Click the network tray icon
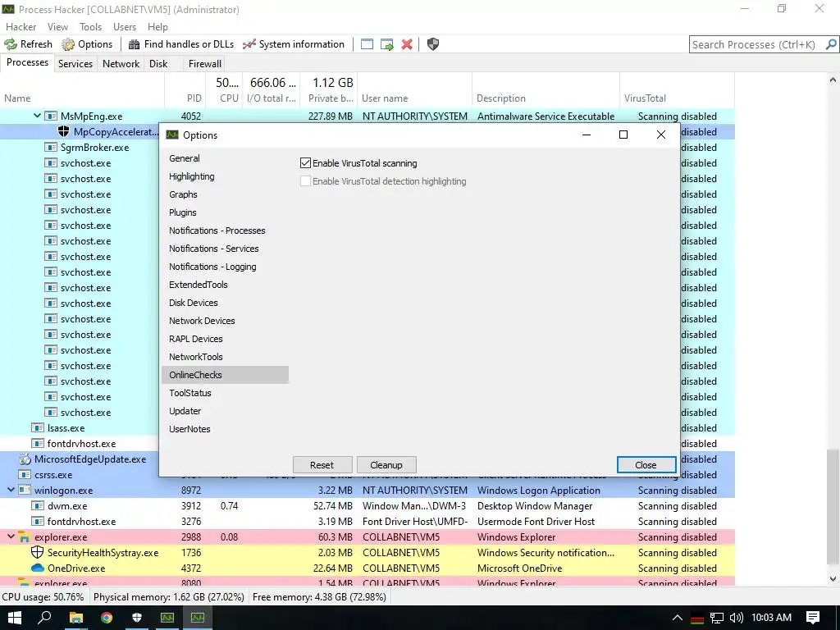This screenshot has width=840, height=630. [717, 618]
